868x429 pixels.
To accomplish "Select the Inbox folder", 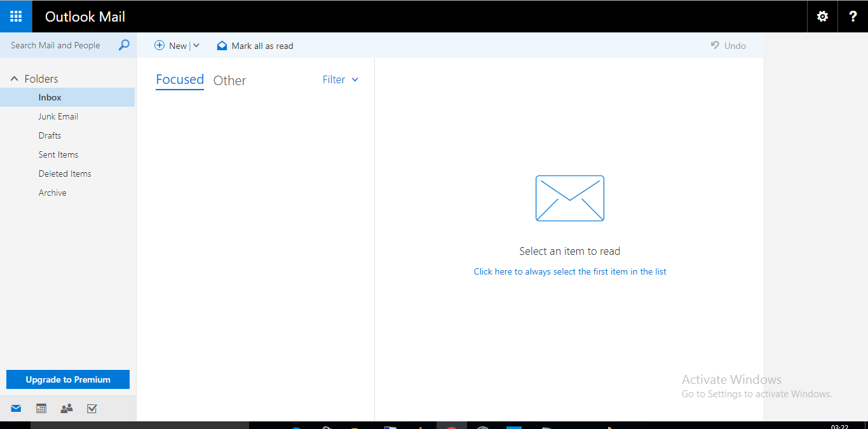I will pyautogui.click(x=67, y=97).
